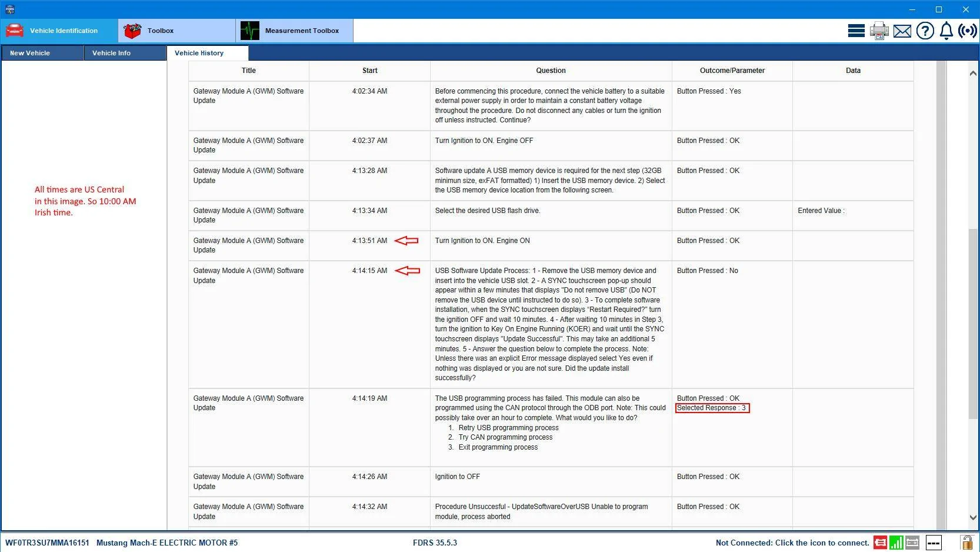Open the Measurement Toolbox tab
This screenshot has height=552, width=980.
(x=295, y=31)
